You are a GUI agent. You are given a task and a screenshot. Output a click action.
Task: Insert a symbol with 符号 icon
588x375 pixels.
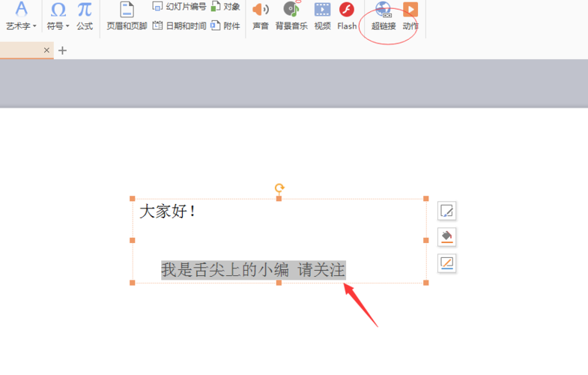point(58,10)
